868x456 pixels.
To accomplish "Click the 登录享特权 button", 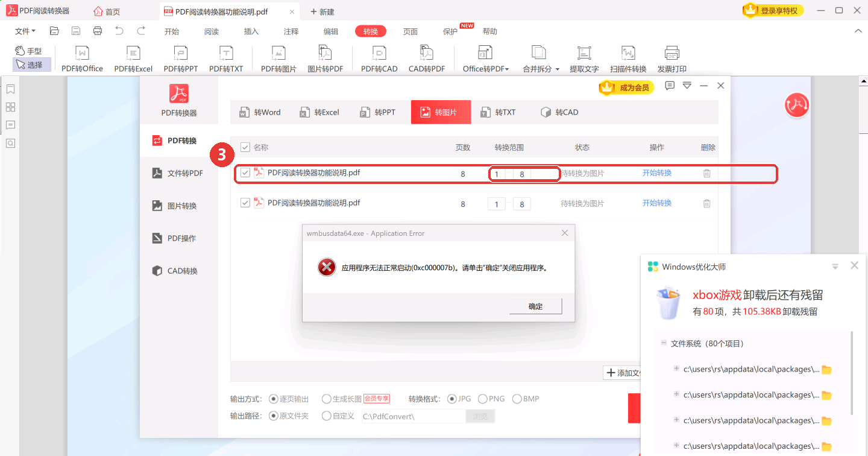I will click(773, 10).
